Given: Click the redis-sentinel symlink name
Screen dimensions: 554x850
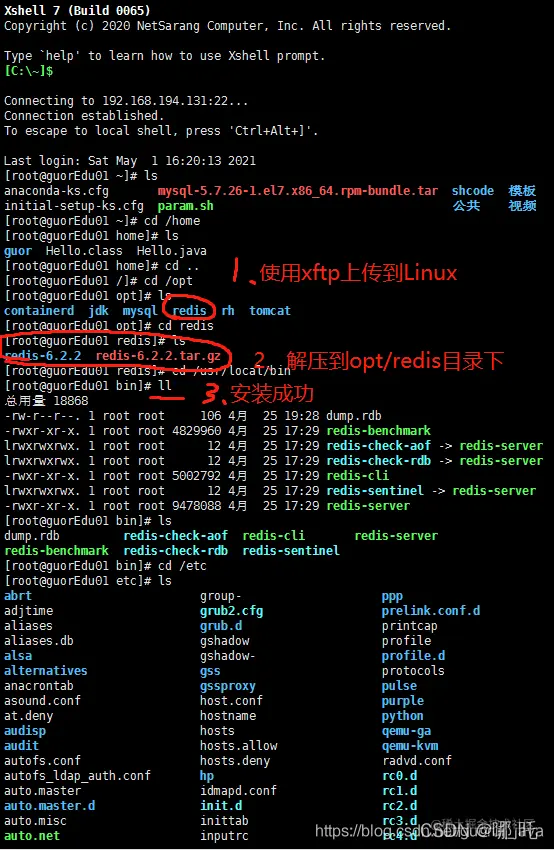Looking at the screenshot, I should pyautogui.click(x=375, y=491).
